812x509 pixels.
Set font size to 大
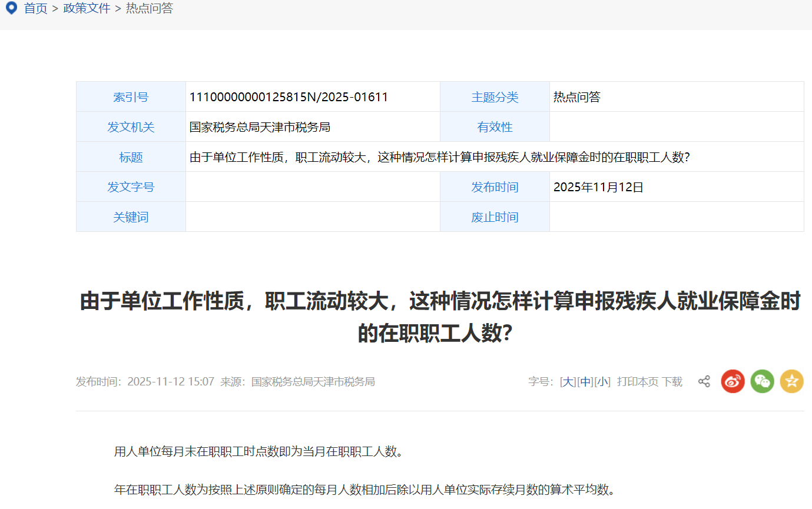[568, 381]
